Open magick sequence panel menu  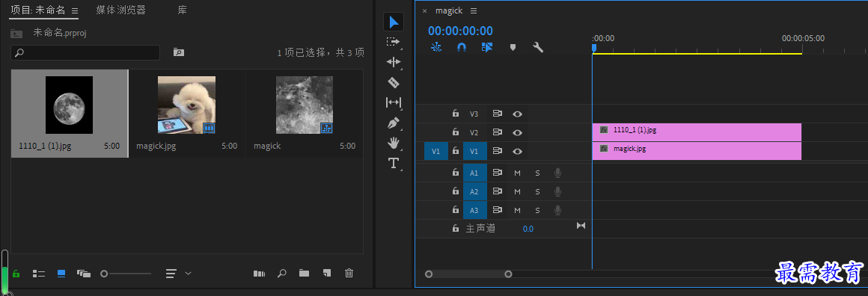[x=474, y=11]
